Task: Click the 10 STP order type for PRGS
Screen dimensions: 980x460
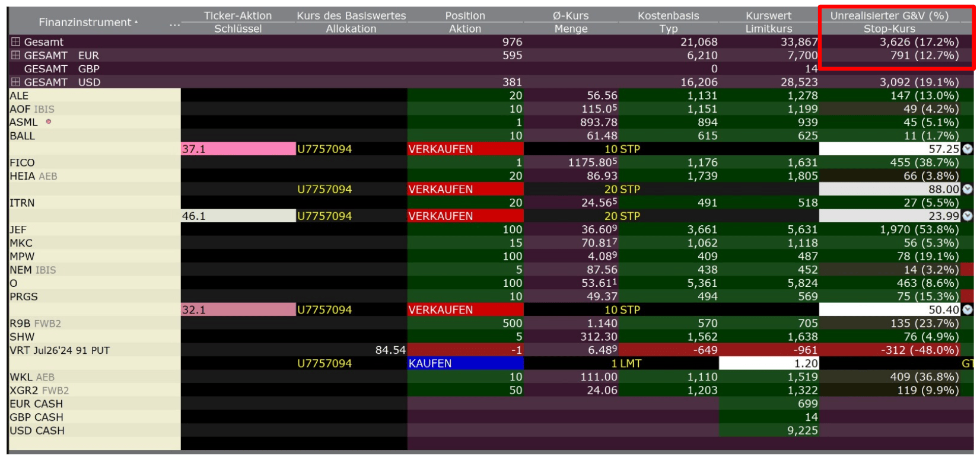Action: point(622,310)
